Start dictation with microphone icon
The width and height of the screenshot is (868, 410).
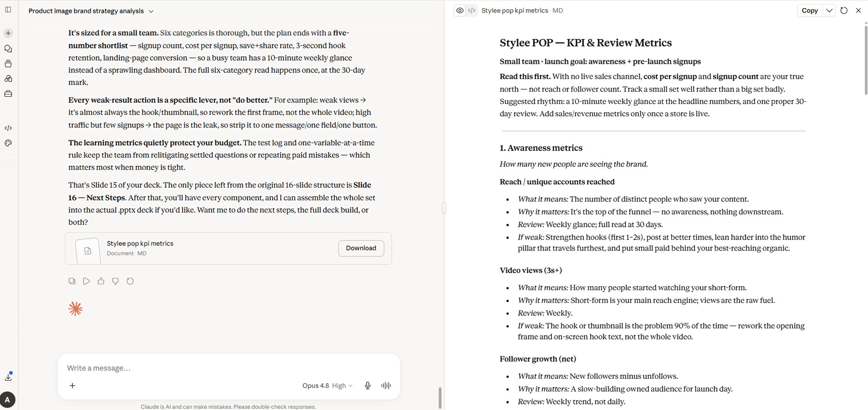point(368,386)
